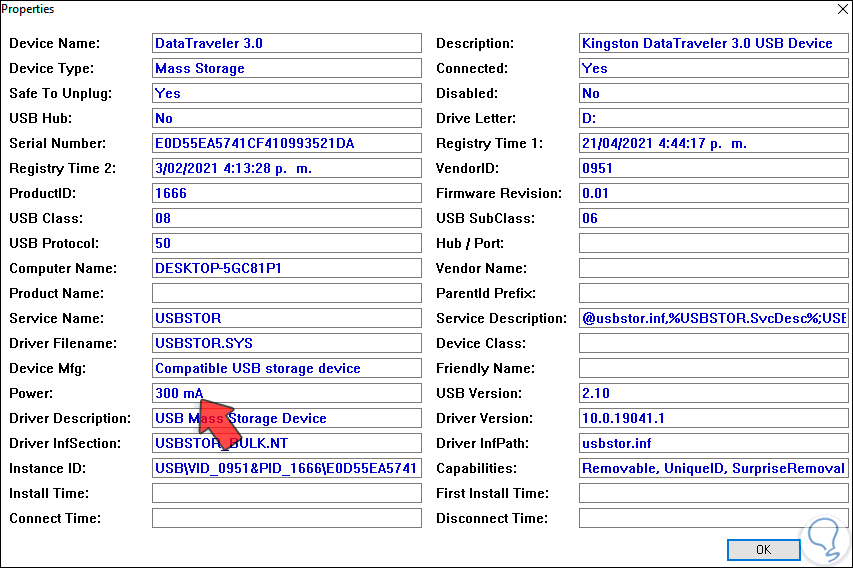Click the Connected field showing Yes
The image size is (853, 568).
(714, 68)
